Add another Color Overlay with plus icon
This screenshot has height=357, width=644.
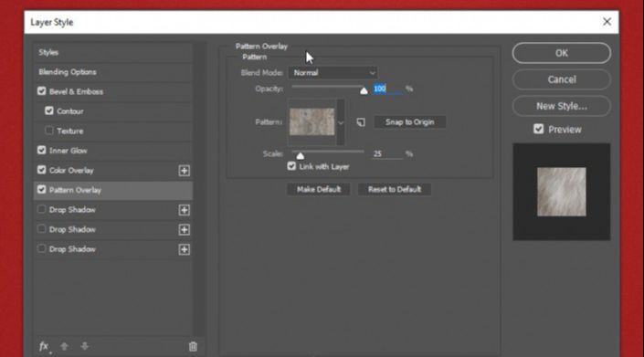[184, 171]
